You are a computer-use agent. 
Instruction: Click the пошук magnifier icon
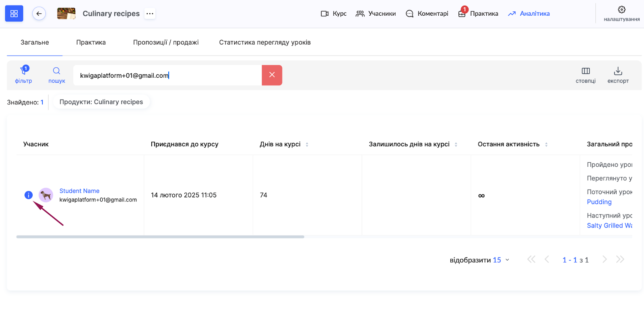coord(57,71)
